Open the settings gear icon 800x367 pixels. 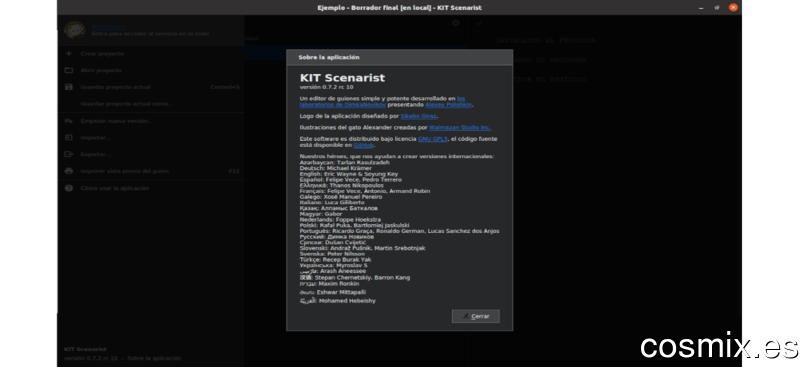456,23
